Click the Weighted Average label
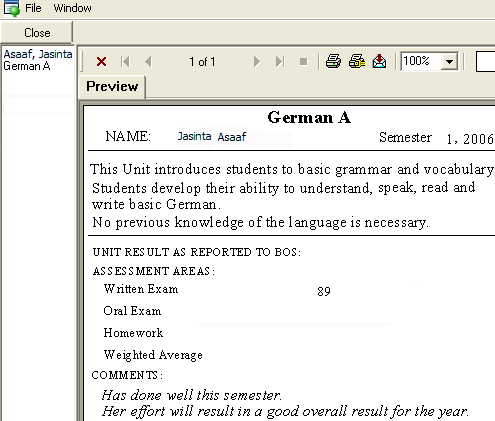The height and width of the screenshot is (421, 495). [153, 355]
